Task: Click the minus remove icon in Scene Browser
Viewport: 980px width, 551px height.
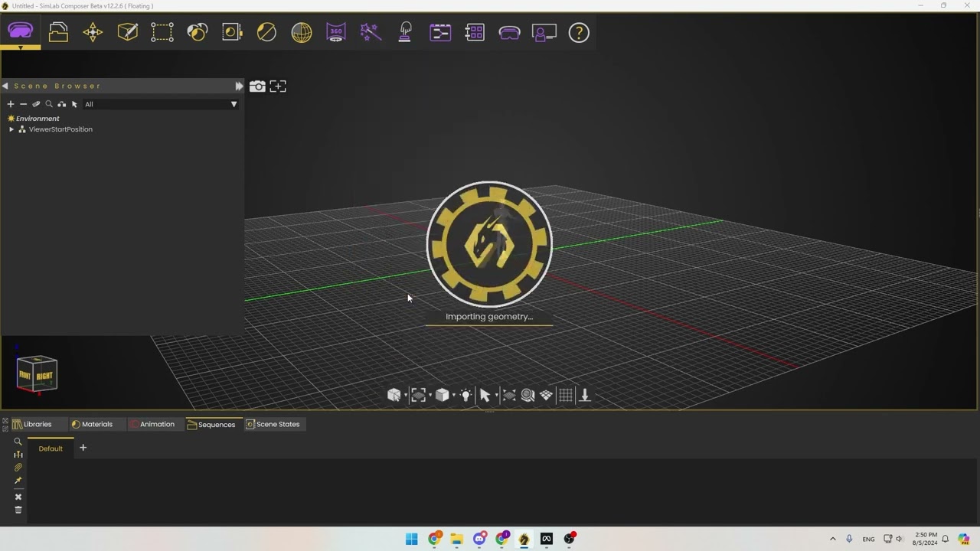Action: [23, 104]
